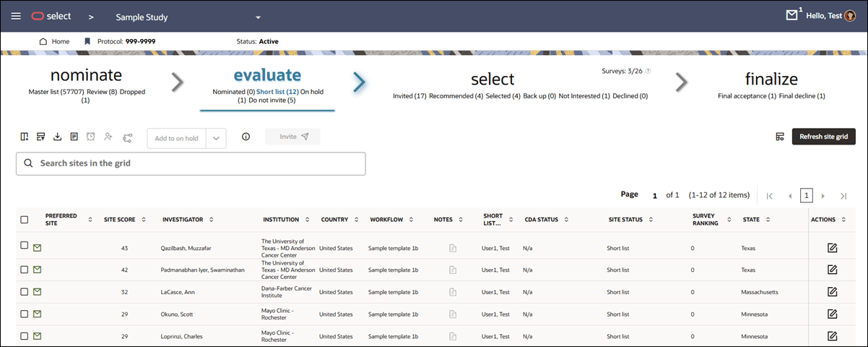This screenshot has height=347, width=868.
Task: Switch to the nominate stage
Action: pos(86,76)
